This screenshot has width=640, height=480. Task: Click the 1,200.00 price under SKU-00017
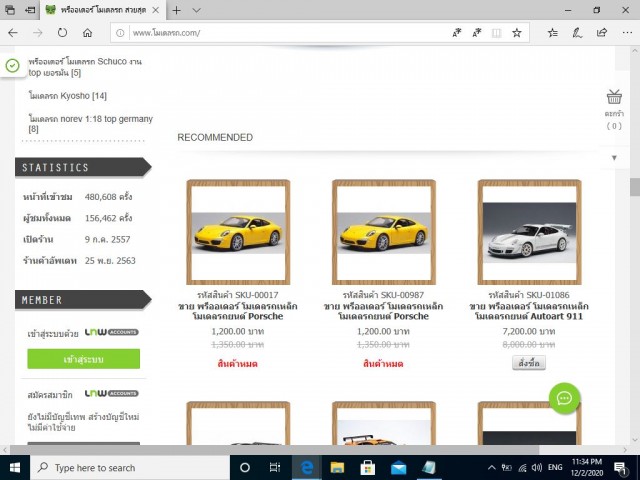click(x=238, y=331)
